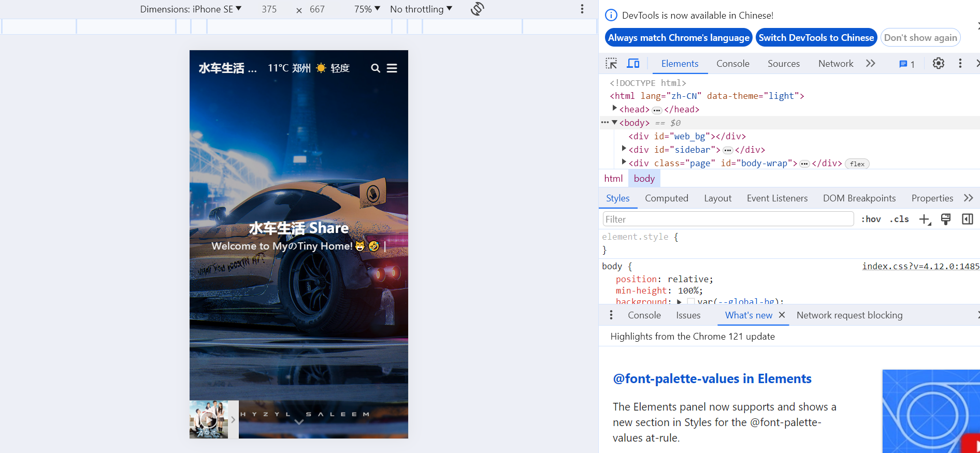Click the rotate device orientation icon
The height and width of the screenshot is (453, 980).
coord(477,9)
